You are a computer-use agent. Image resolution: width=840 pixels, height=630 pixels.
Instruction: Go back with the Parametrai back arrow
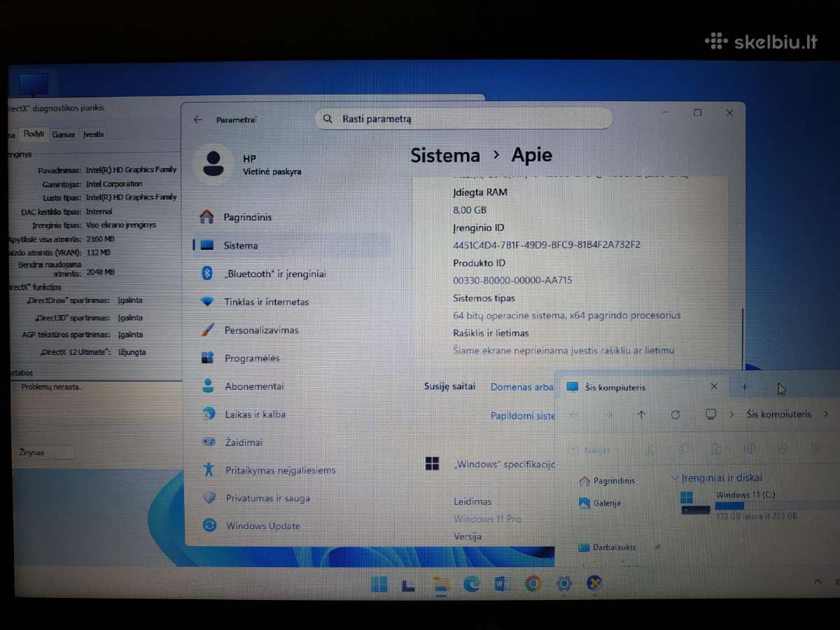click(198, 120)
